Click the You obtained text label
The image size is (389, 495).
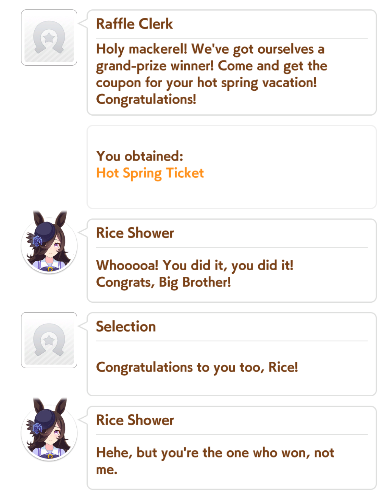point(140,156)
